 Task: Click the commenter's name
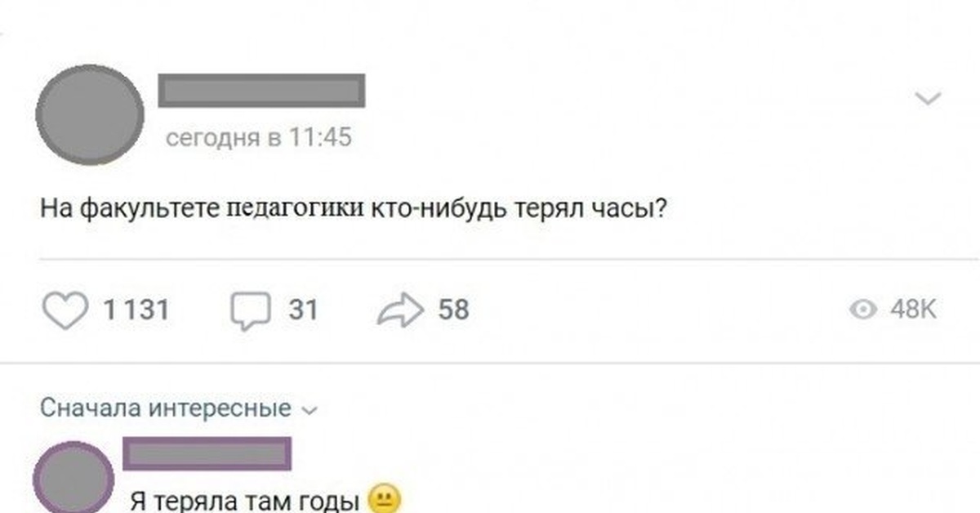tap(207, 453)
